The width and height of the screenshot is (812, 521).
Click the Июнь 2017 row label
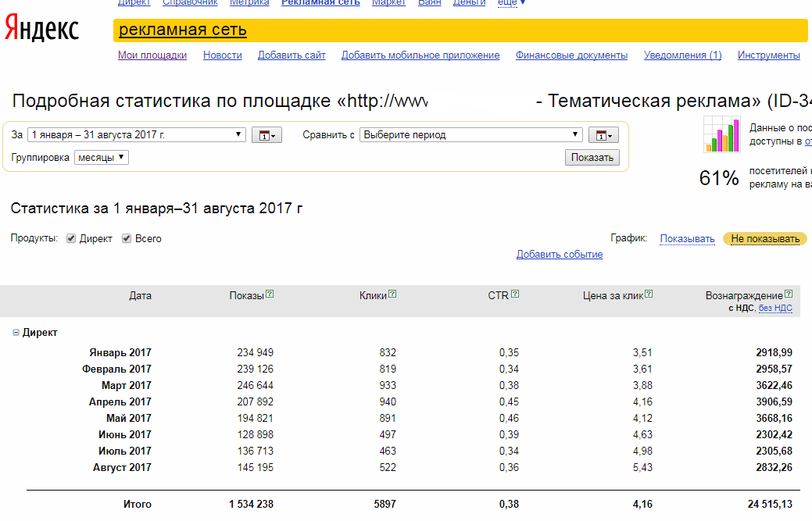point(125,435)
